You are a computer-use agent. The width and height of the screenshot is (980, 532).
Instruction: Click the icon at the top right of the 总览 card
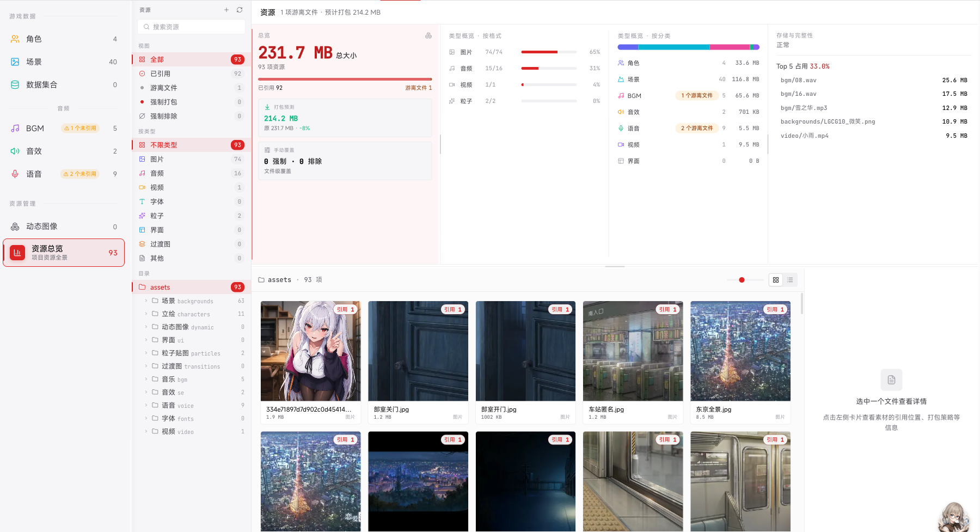click(x=428, y=36)
